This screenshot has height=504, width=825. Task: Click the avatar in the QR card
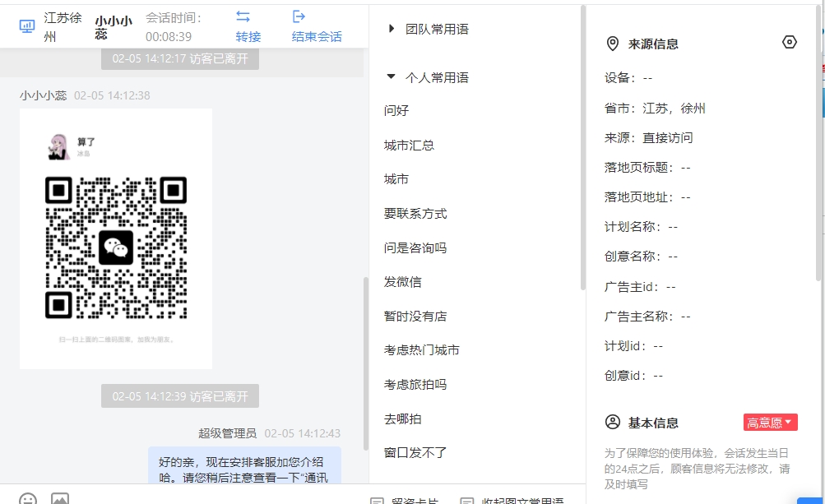[58, 147]
